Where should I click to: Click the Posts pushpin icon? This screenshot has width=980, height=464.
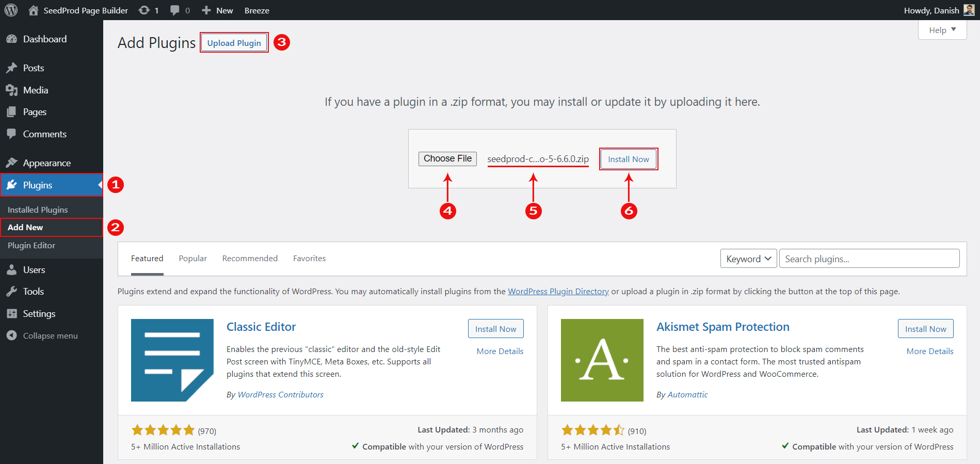pos(11,68)
